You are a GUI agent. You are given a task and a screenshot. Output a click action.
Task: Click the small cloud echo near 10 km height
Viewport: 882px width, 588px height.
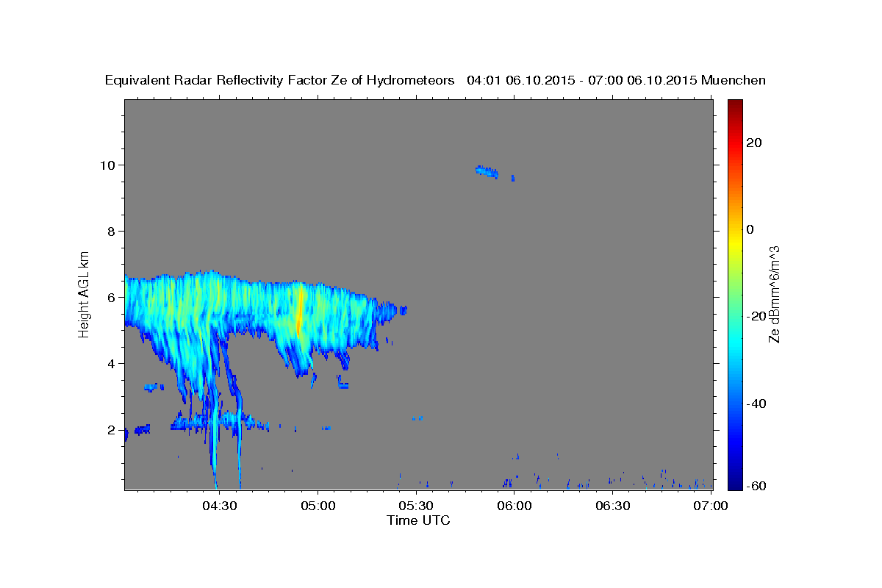point(487,172)
